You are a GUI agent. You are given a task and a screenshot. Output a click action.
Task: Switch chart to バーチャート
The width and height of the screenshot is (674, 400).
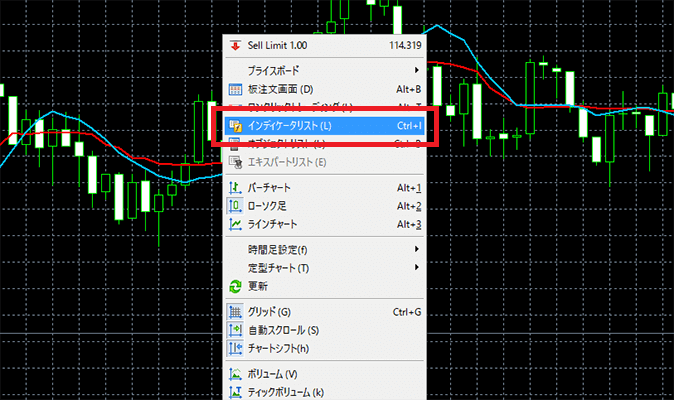coord(325,188)
